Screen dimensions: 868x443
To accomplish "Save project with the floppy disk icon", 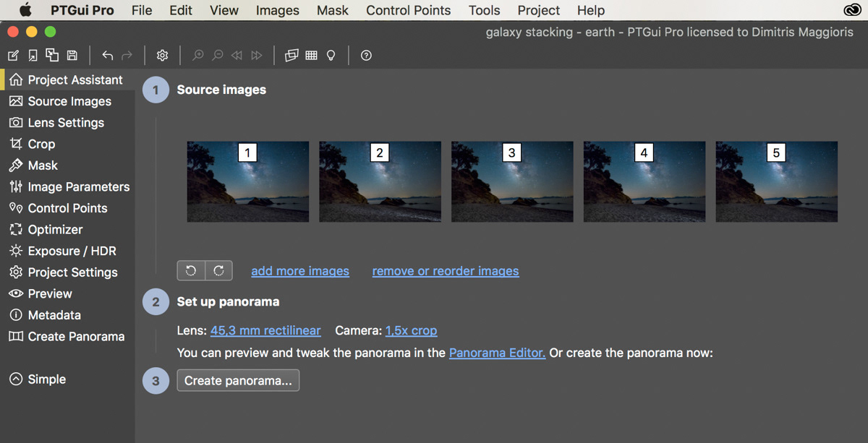I will point(72,56).
